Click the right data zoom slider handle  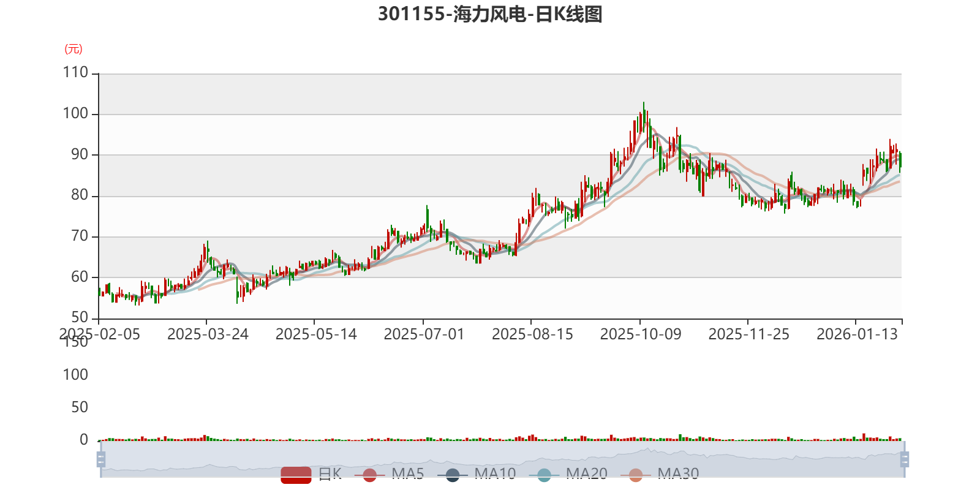[904, 459]
